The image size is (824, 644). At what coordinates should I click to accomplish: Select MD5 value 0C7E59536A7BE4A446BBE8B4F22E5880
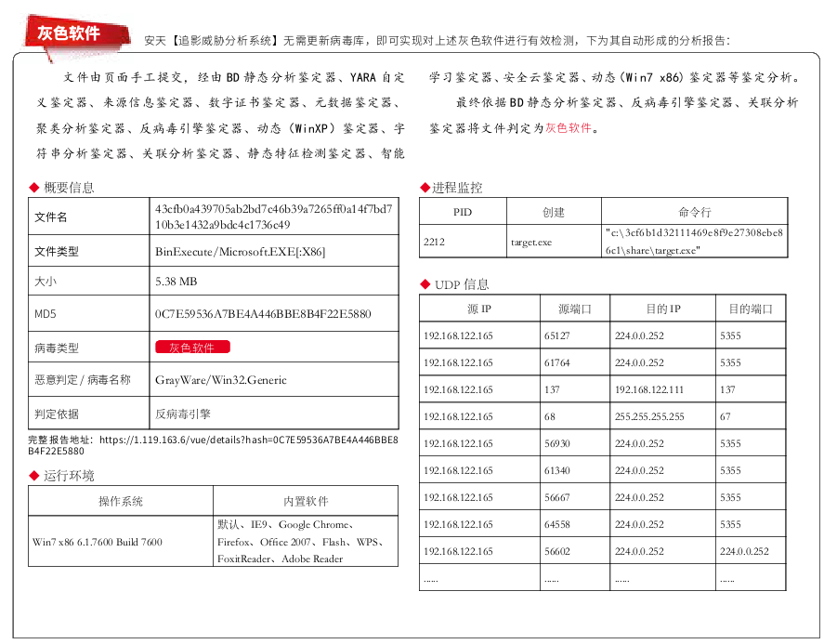263,314
